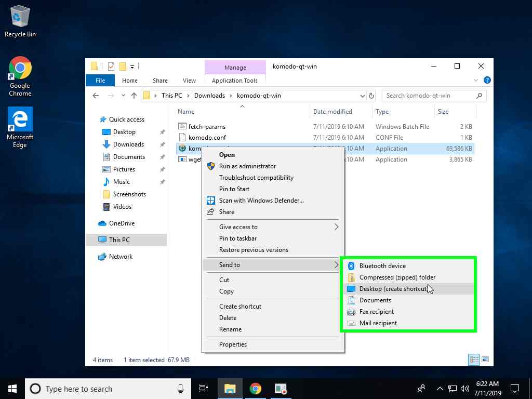The width and height of the screenshot is (532, 399).
Task: Expand the Send to submenu
Action: pos(273,265)
